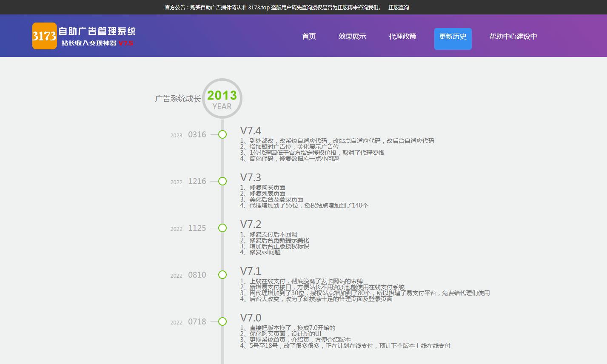Click the timeline node for 1216

(x=222, y=182)
